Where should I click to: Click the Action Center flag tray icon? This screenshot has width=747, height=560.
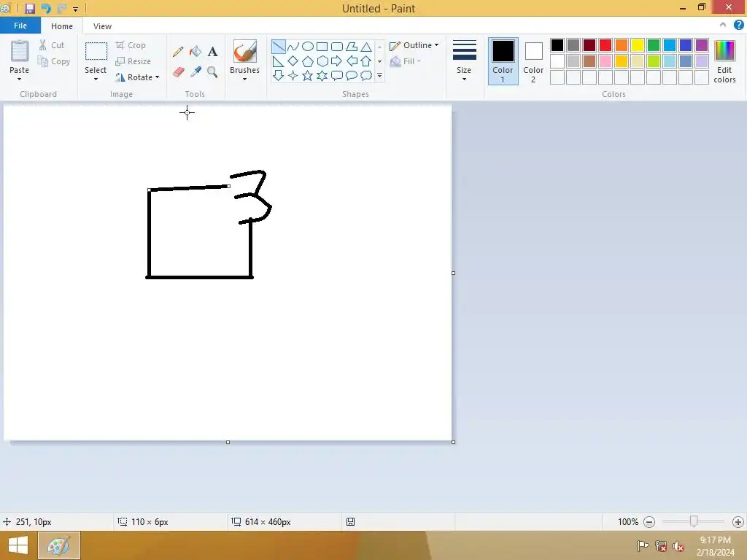tap(643, 545)
